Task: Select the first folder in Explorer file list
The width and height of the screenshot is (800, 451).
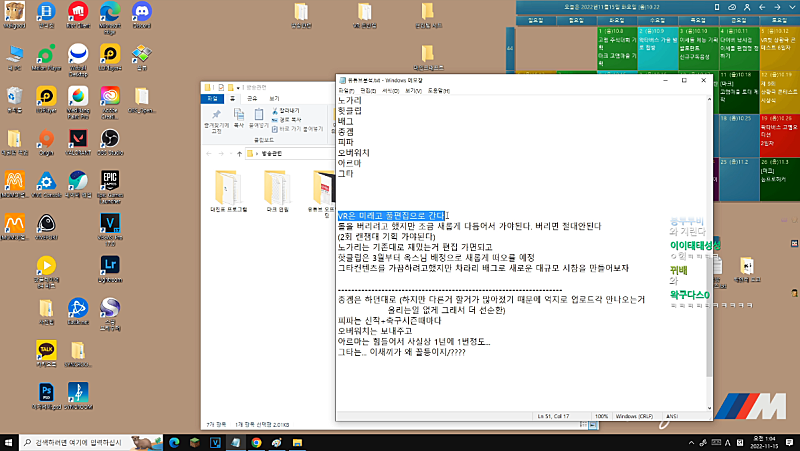Action: coord(228,191)
